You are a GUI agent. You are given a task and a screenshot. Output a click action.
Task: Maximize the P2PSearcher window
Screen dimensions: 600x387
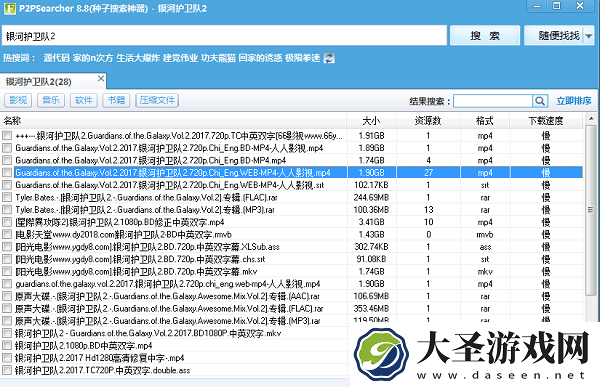click(x=557, y=6)
